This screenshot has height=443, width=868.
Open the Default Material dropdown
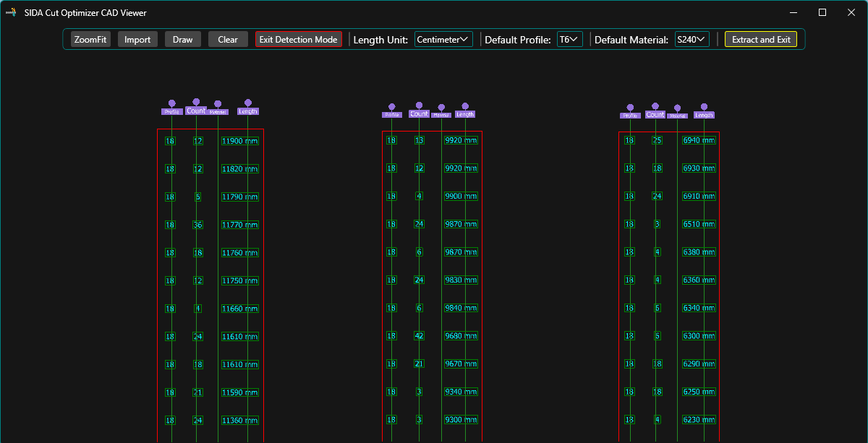coord(692,40)
